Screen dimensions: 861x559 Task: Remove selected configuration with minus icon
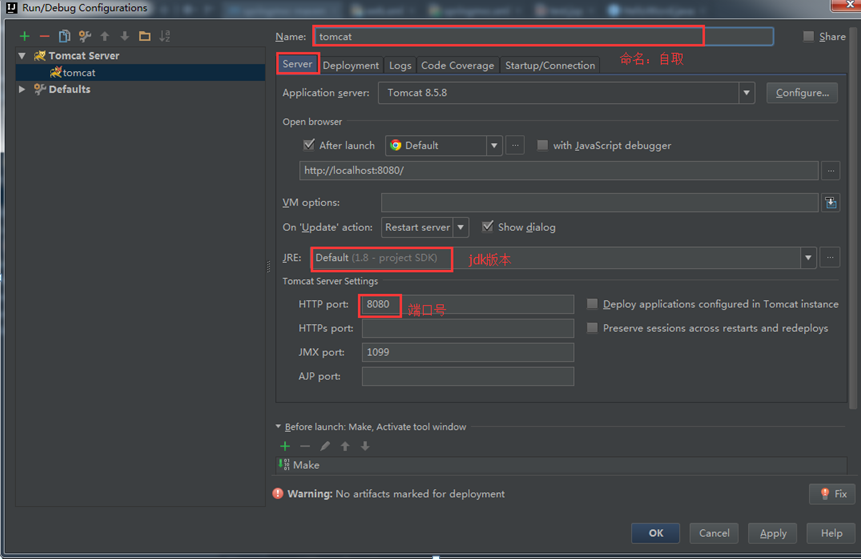pos(44,36)
